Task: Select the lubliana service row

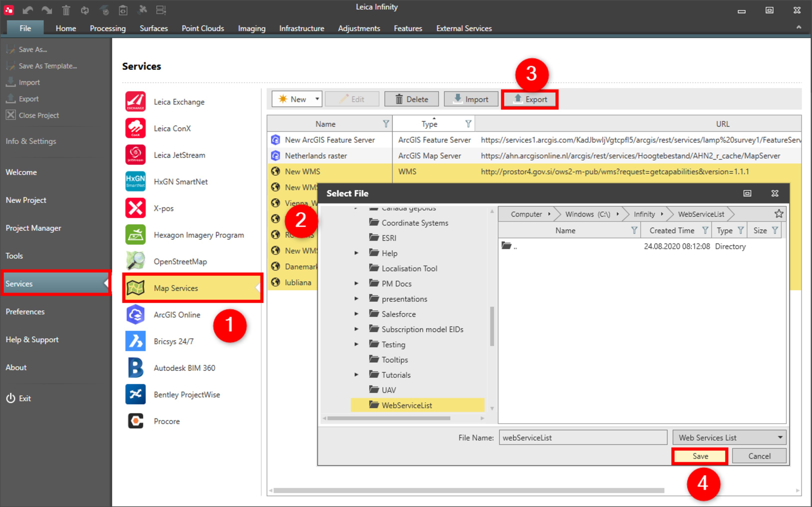Action: (x=292, y=282)
